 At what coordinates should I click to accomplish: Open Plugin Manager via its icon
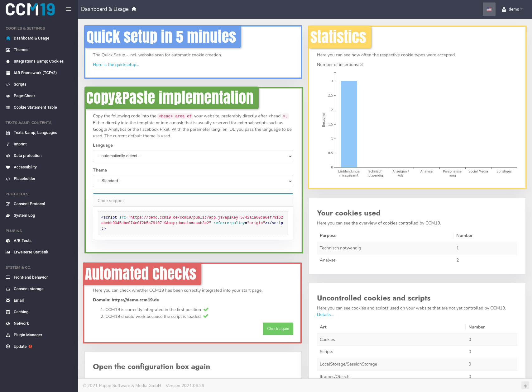8,335
